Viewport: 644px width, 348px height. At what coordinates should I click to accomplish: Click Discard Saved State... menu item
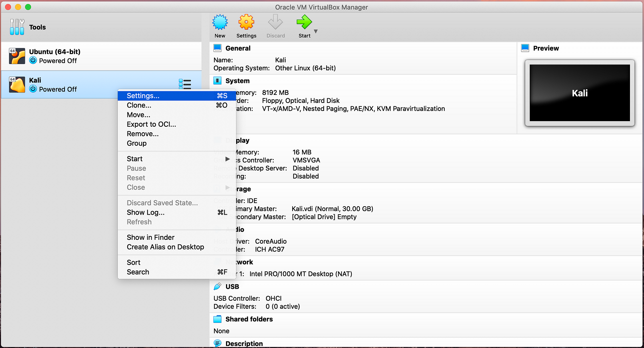pos(177,203)
